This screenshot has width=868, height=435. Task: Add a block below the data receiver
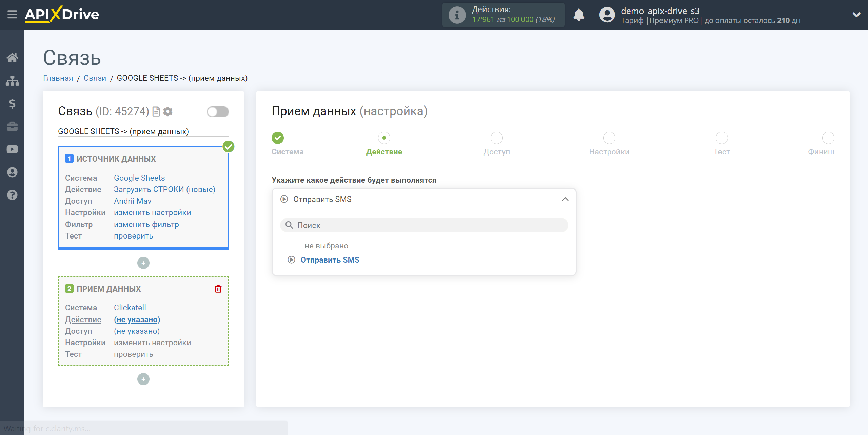point(143,379)
